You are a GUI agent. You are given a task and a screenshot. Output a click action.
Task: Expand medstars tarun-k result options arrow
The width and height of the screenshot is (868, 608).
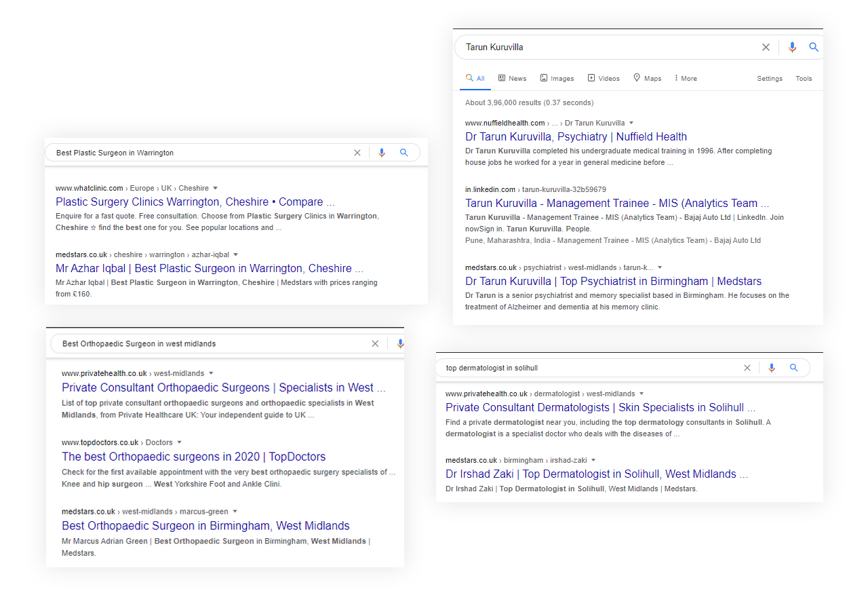coord(660,267)
